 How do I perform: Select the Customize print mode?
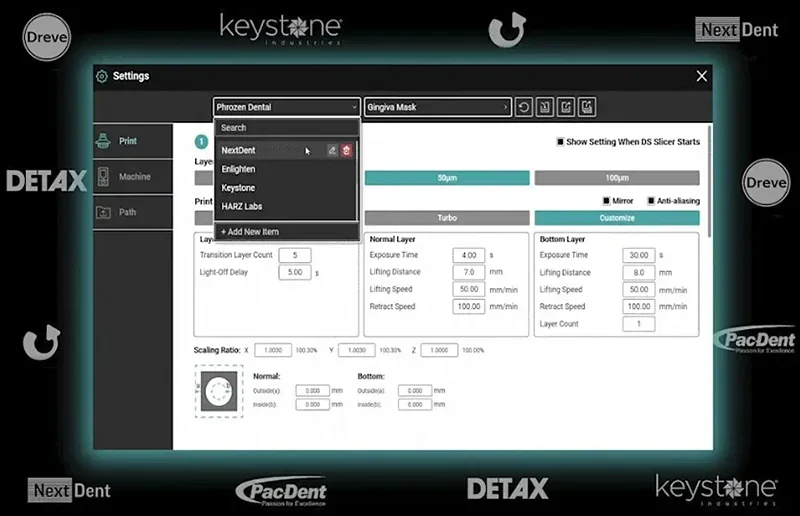617,218
